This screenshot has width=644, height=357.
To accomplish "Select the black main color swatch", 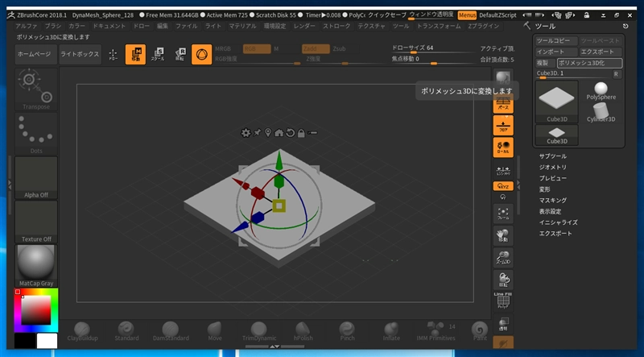I will point(25,342).
